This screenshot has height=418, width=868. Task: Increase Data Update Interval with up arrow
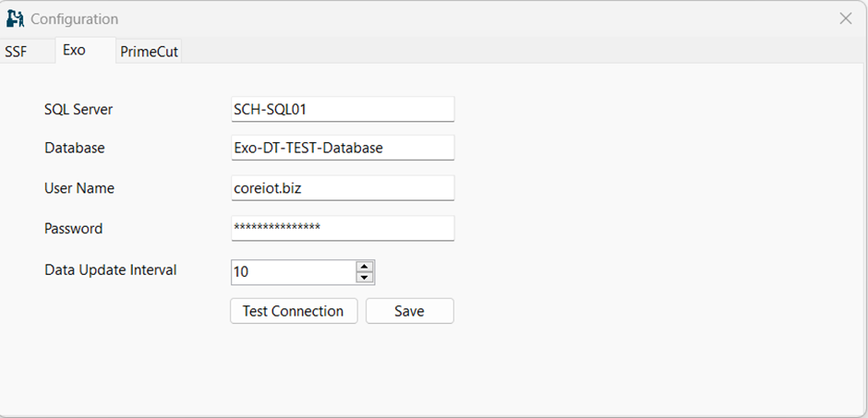click(x=365, y=267)
